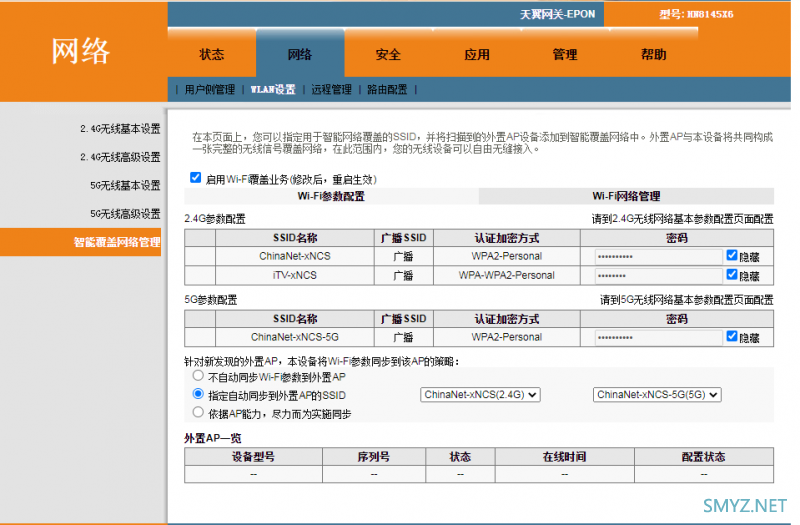This screenshot has height=525, width=800.
Task: Switch to Wi-Fi参数配置 tab
Action: (331, 196)
